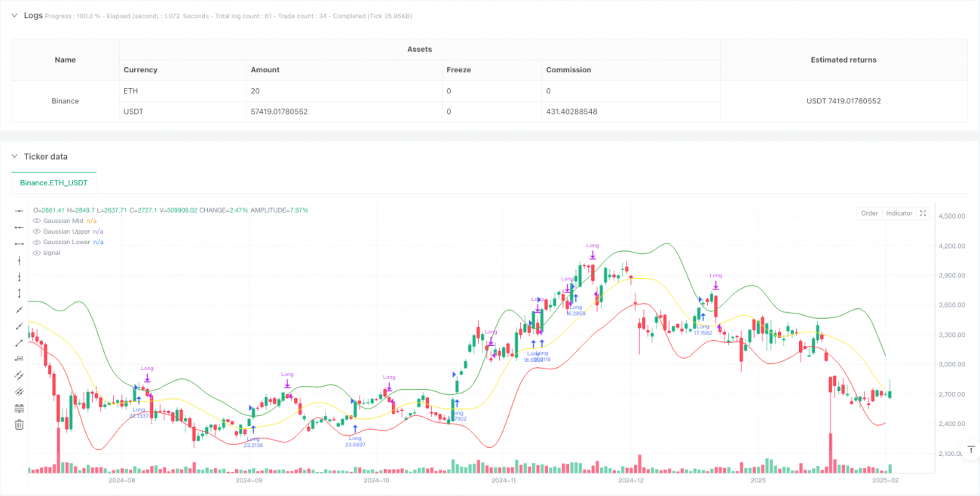Click the Binance row in the assets table
Image resolution: width=980 pixels, height=496 pixels.
click(65, 100)
